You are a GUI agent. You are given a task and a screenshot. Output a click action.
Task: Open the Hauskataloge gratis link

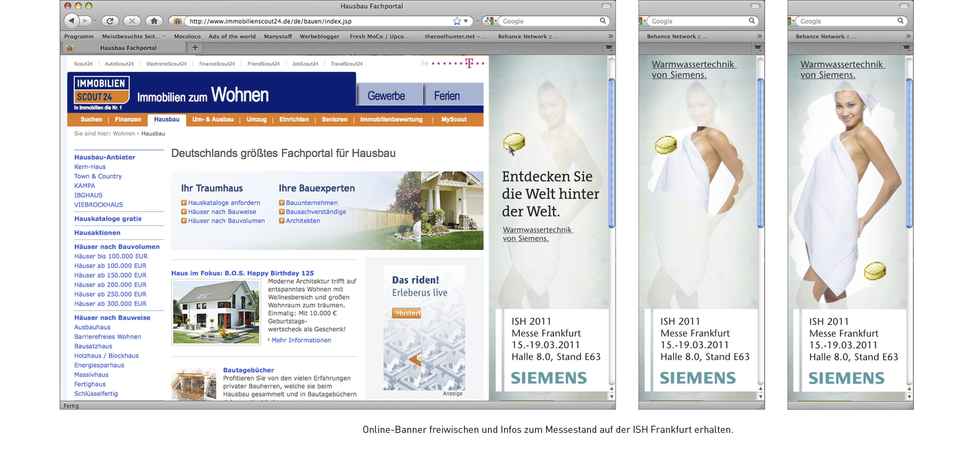[x=108, y=219]
